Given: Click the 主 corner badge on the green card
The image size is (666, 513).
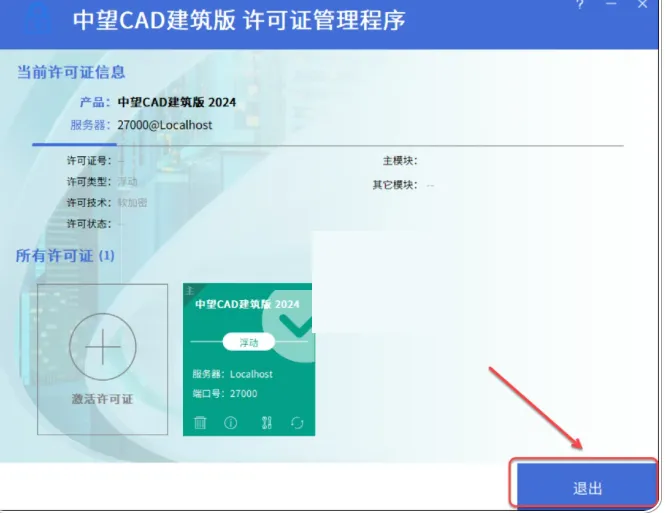Looking at the screenshot, I should (x=190, y=291).
